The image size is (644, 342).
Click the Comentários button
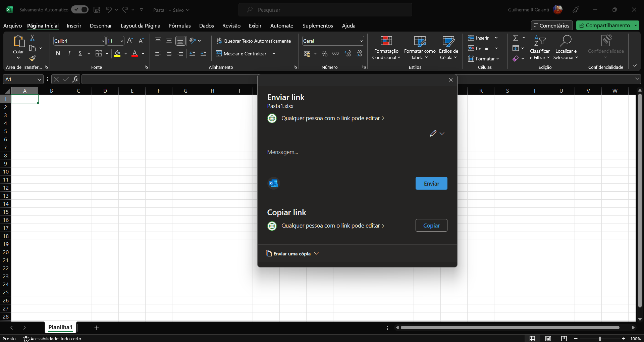point(552,26)
